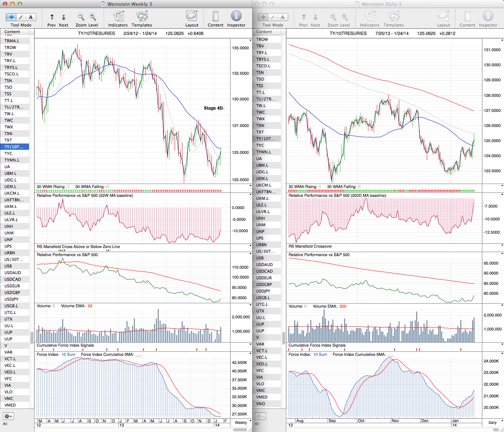Open the Daily period dropdown in right window

494,422
